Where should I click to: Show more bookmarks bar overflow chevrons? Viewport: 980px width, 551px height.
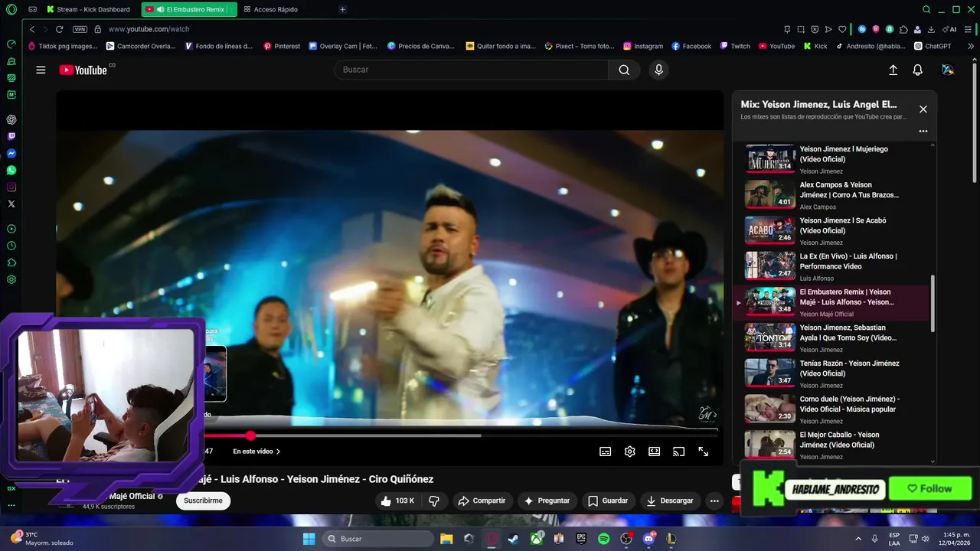(x=971, y=46)
